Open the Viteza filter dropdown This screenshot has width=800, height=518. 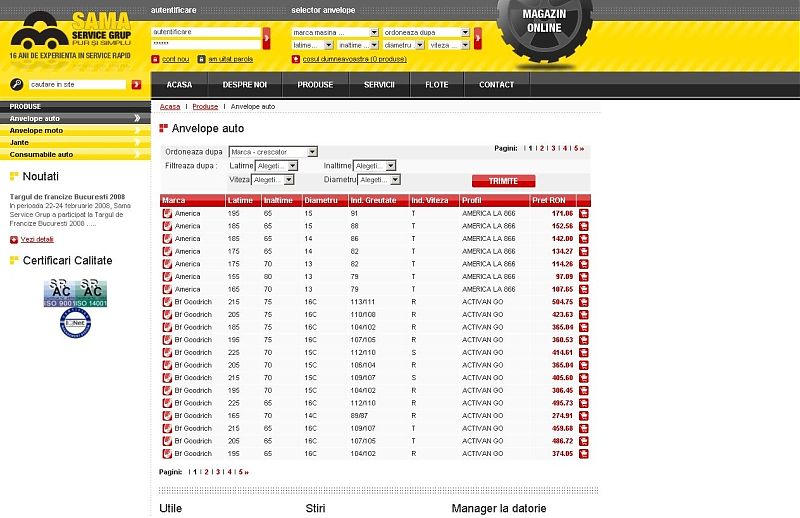tap(272, 180)
